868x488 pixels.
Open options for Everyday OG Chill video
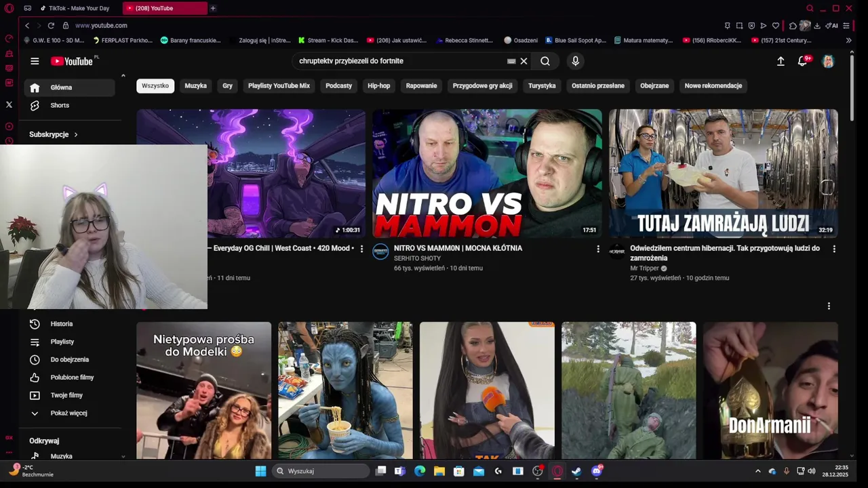(x=361, y=249)
